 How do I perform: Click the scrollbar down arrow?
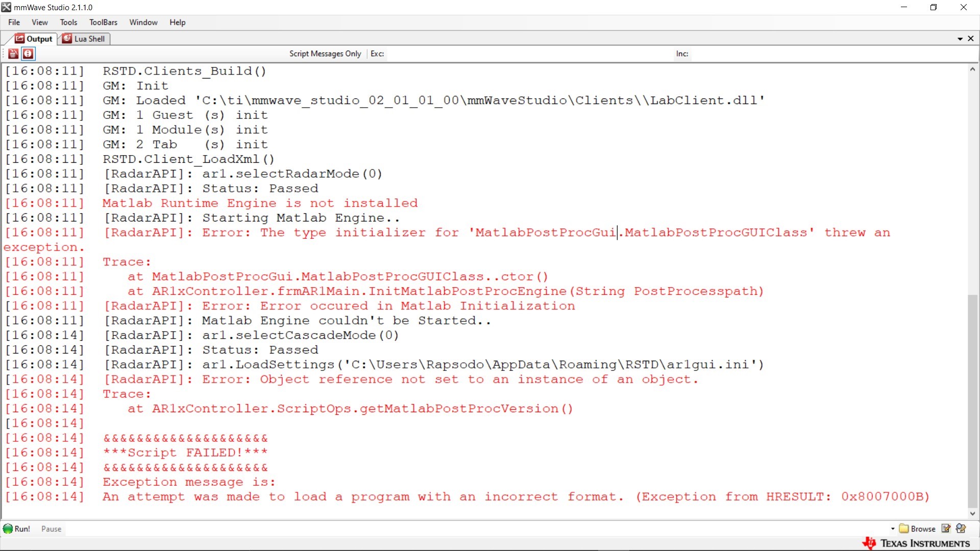coord(972,514)
